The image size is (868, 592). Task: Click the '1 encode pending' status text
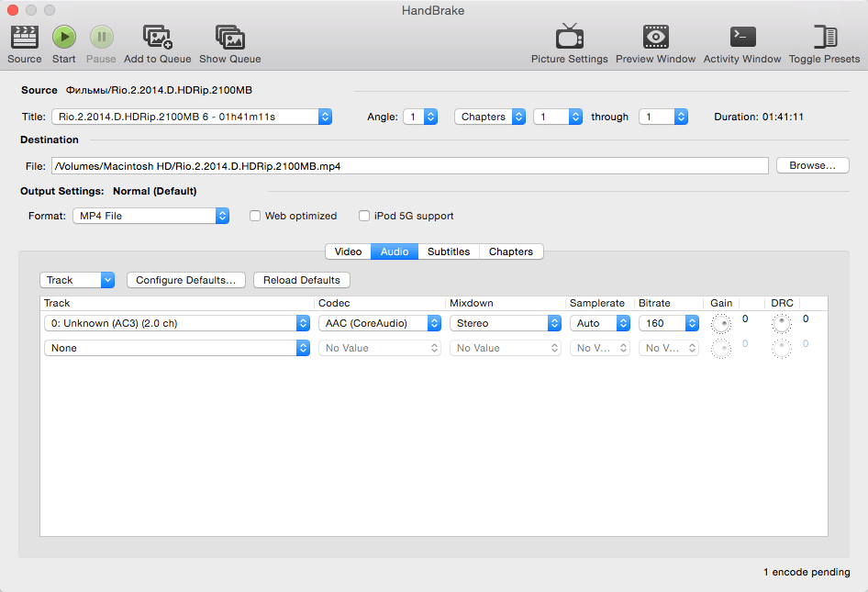(807, 572)
